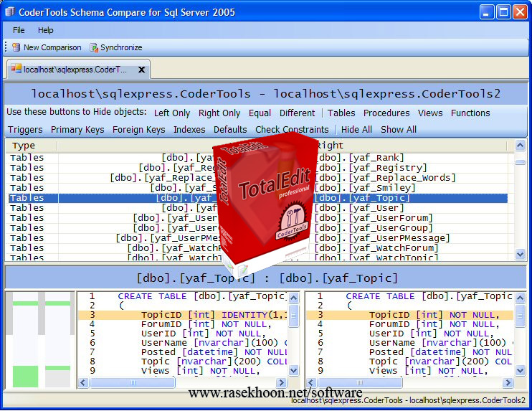Viewport: 532px width, 411px height.
Task: Click right code pane scroll left arrow
Action: point(311,383)
